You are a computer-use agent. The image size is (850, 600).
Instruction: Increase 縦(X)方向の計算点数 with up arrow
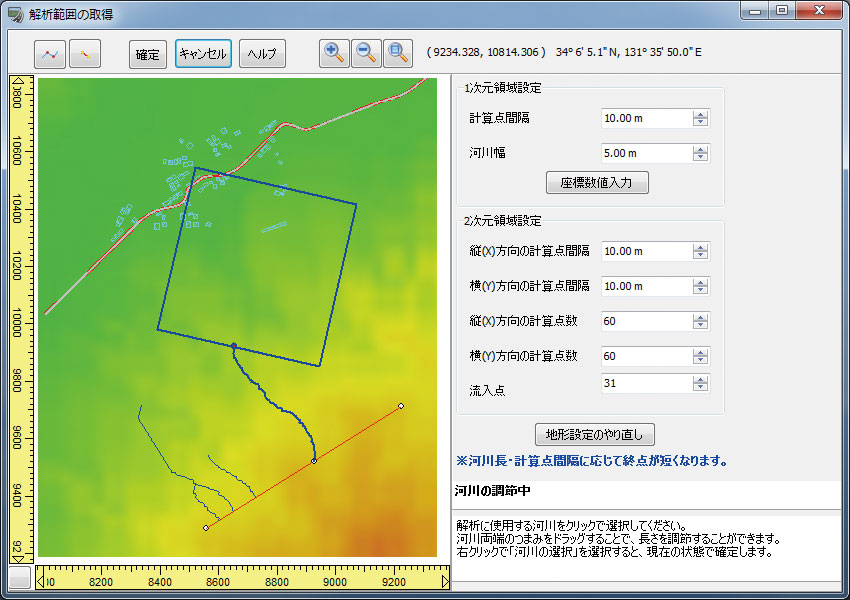pos(700,317)
